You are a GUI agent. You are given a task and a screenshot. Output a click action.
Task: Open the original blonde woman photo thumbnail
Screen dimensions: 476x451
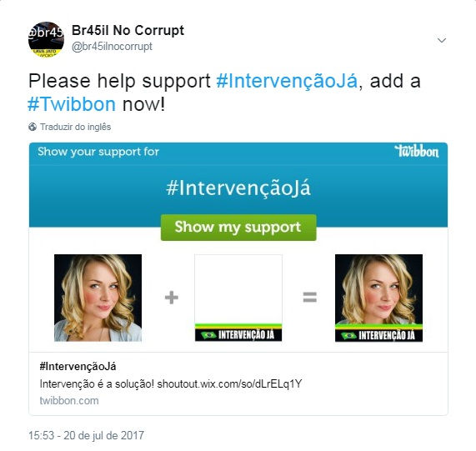(98, 298)
